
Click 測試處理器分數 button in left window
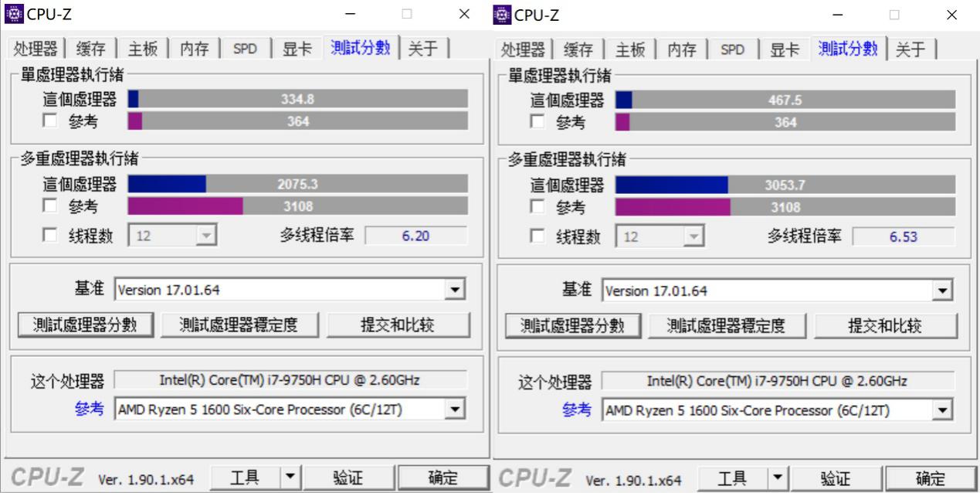click(85, 325)
